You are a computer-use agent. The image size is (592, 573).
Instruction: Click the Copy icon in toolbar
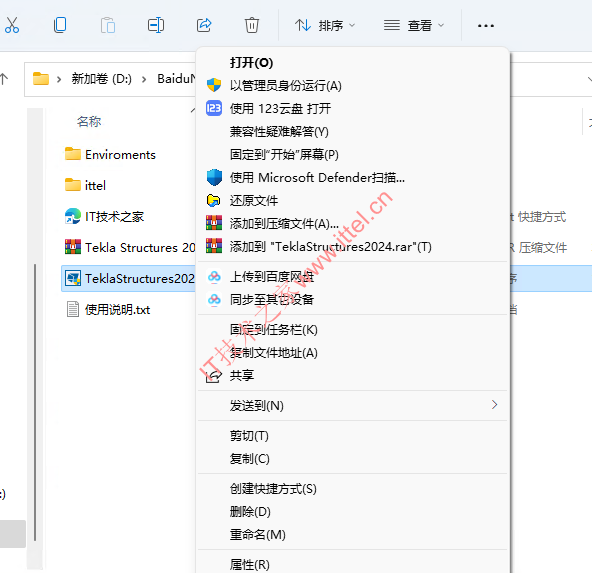point(60,25)
